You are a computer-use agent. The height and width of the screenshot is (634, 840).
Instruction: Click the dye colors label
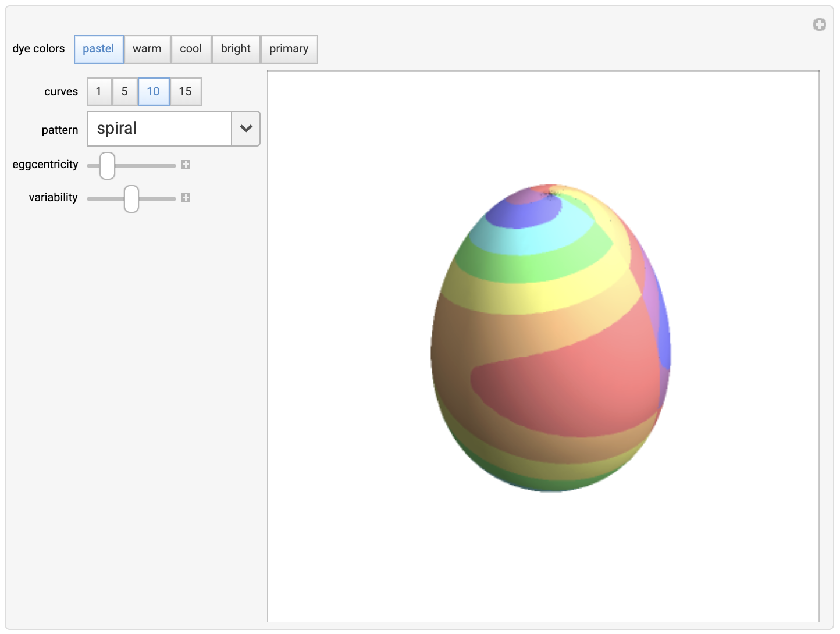[x=38, y=49]
